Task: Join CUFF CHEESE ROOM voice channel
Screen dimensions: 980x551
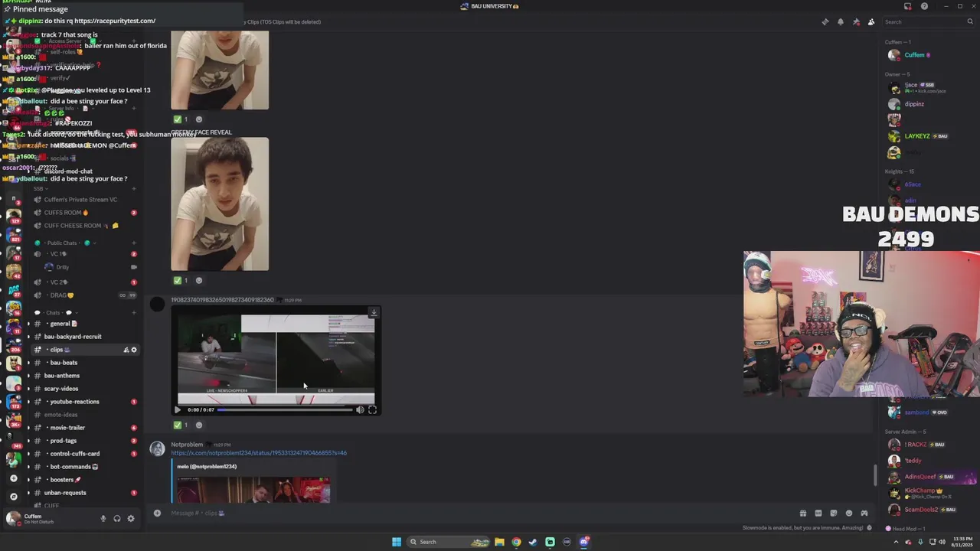Action: pos(84,226)
